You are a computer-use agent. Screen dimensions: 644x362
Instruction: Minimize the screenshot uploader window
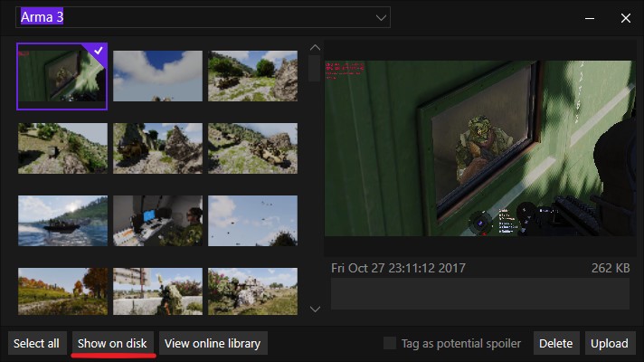click(590, 18)
